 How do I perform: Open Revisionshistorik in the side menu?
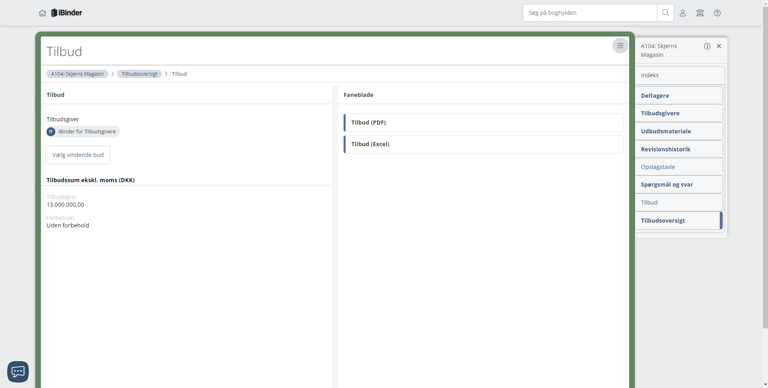tap(678, 149)
